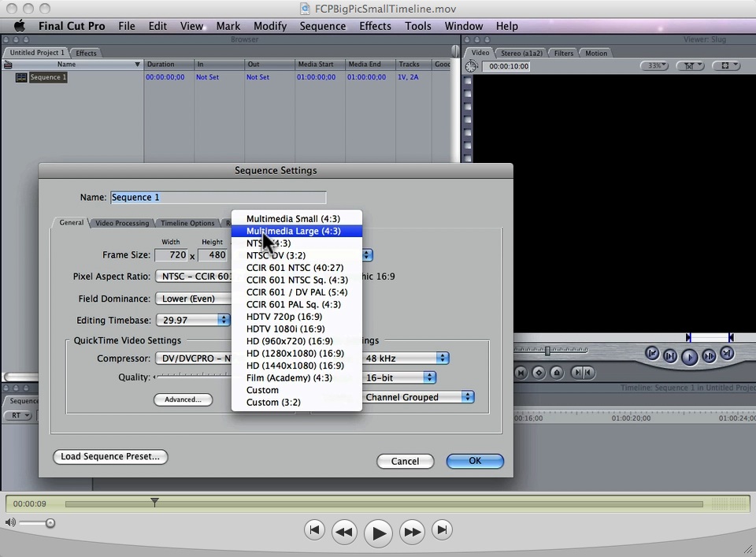This screenshot has width=756, height=557.
Task: Click the QuickTime timeline playhead marker
Action: 154,502
